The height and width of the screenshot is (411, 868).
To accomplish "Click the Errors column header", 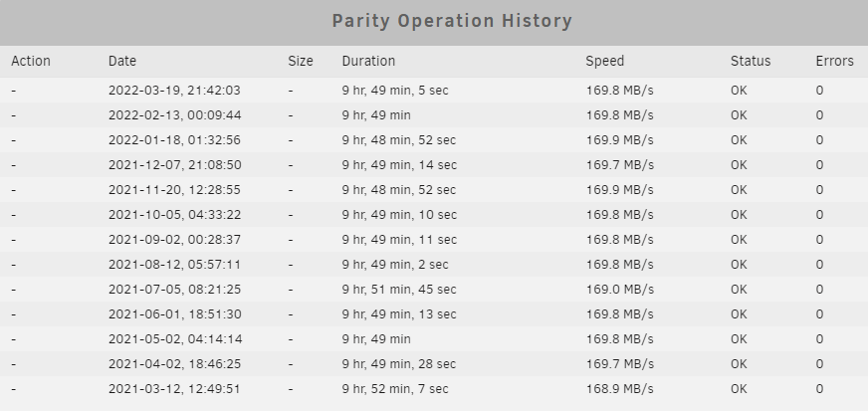I will point(834,61).
